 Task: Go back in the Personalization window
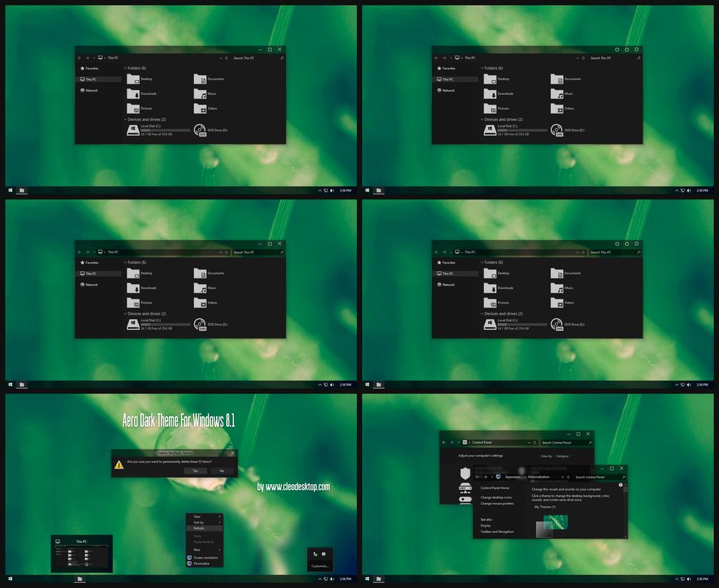[477, 477]
